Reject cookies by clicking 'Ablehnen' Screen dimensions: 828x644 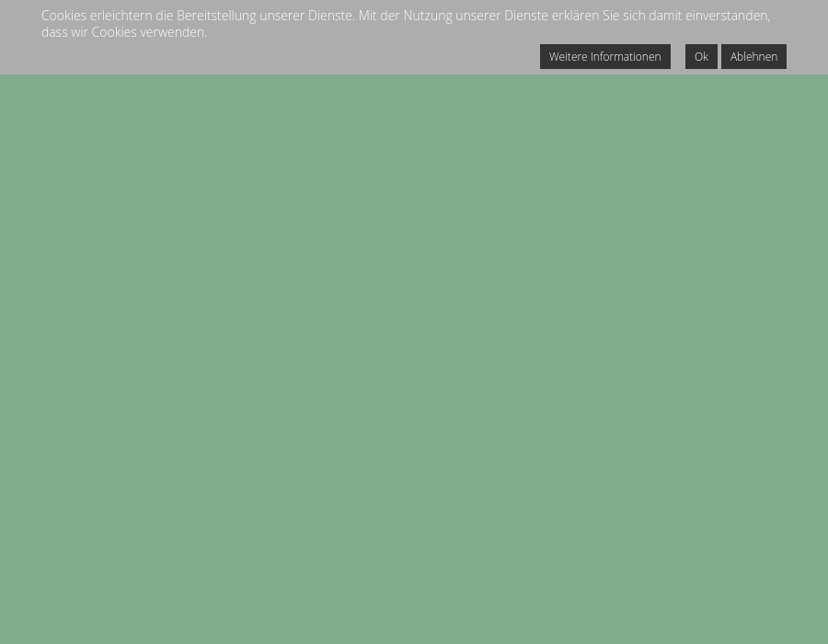(x=753, y=56)
